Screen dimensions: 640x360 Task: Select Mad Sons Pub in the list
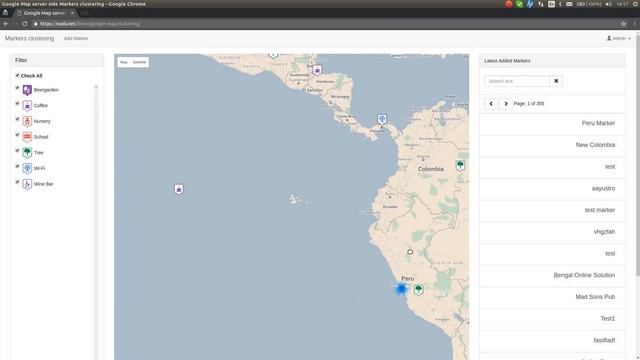pos(552,297)
